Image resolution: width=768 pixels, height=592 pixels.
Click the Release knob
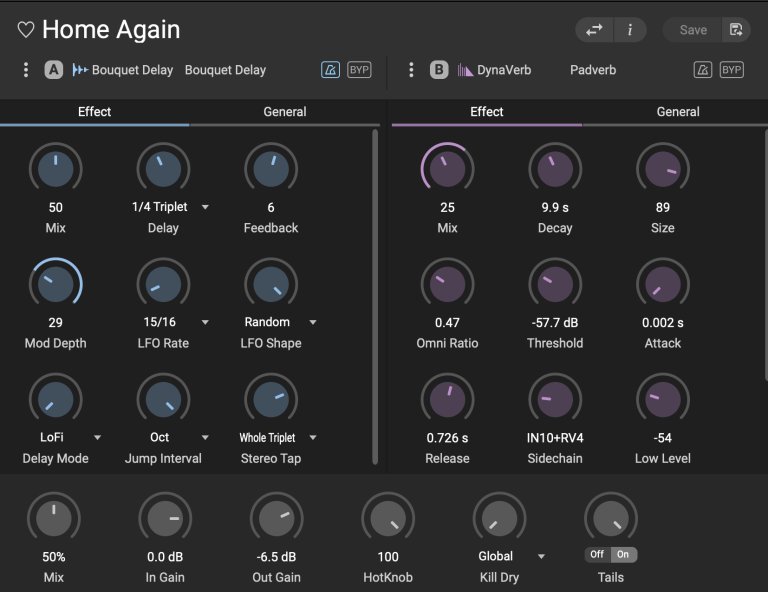pos(447,399)
